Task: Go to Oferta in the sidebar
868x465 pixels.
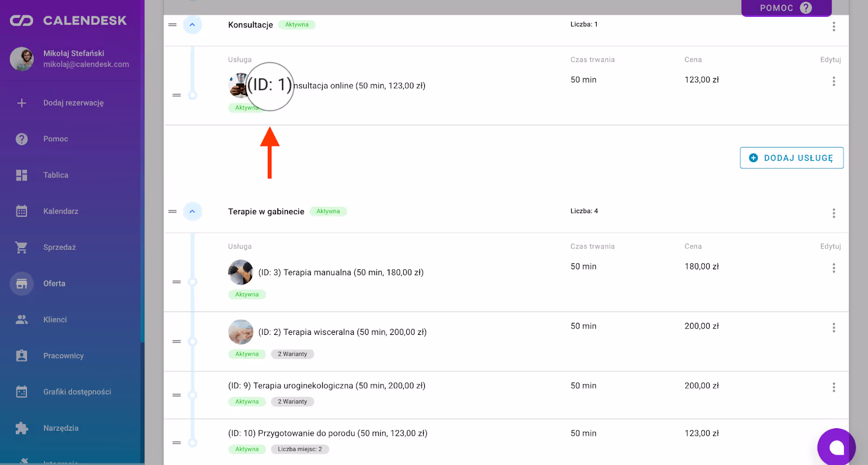Action: coord(54,283)
